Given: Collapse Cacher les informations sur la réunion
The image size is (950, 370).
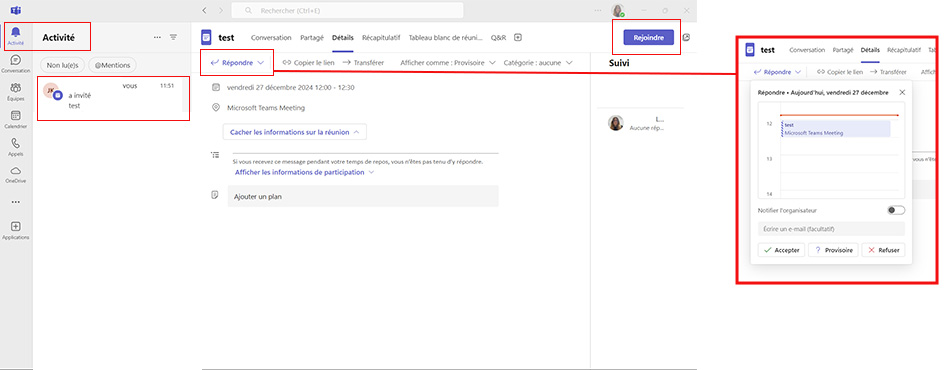Looking at the screenshot, I should (294, 131).
